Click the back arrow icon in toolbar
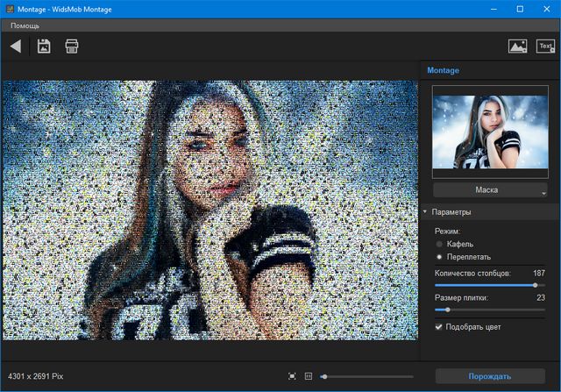The height and width of the screenshot is (392, 561). 15,46
